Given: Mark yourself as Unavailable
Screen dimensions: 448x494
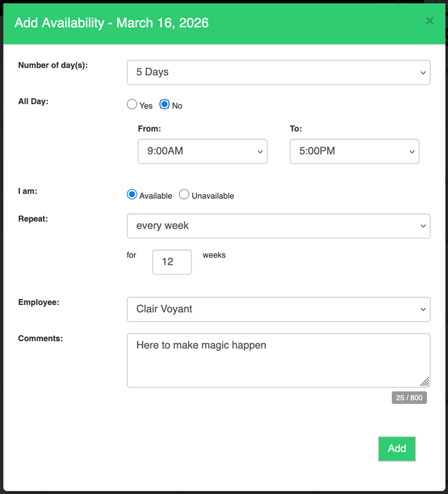Looking at the screenshot, I should coord(184,195).
